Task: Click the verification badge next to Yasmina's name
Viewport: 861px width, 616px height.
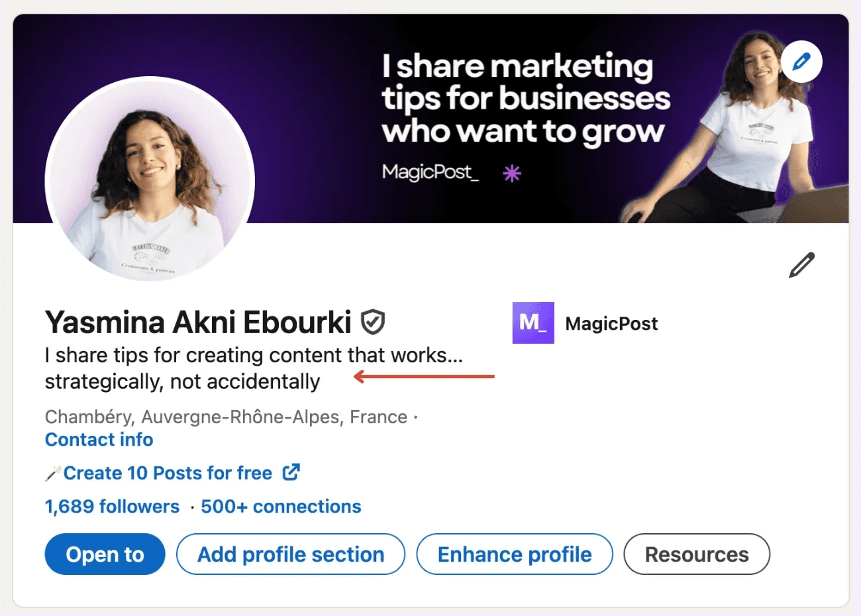Action: [x=372, y=321]
